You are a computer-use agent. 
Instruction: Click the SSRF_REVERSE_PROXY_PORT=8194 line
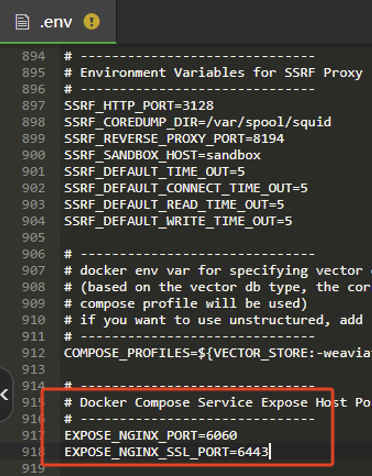tap(174, 138)
